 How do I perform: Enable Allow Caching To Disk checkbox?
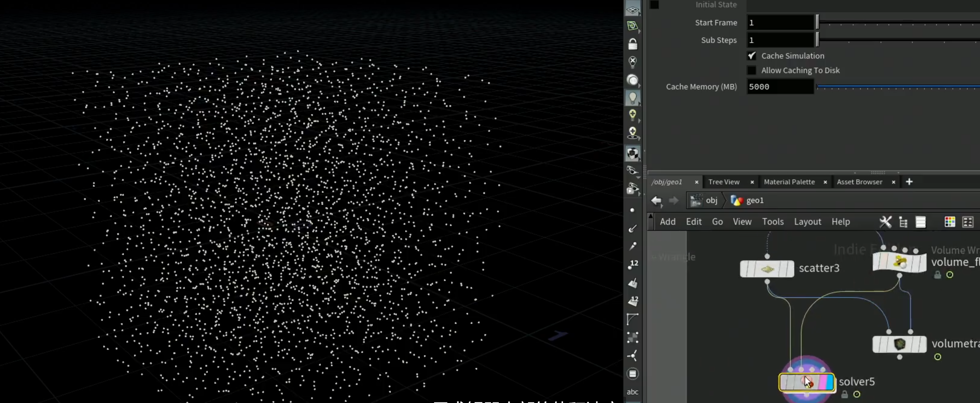point(751,70)
